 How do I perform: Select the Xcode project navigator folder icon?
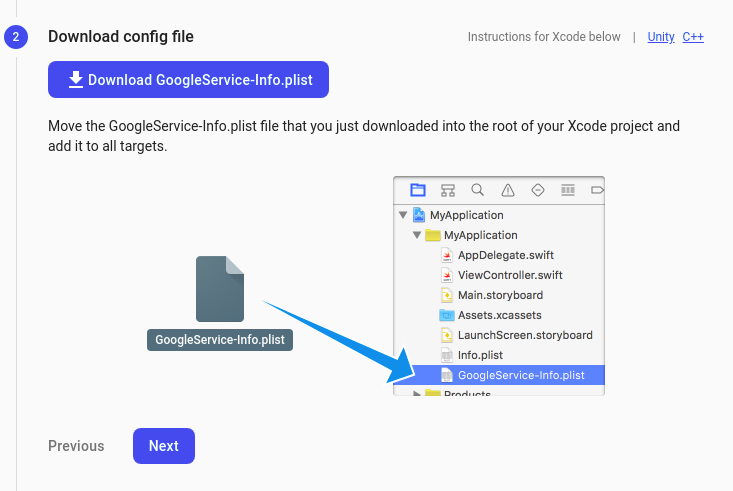417,190
